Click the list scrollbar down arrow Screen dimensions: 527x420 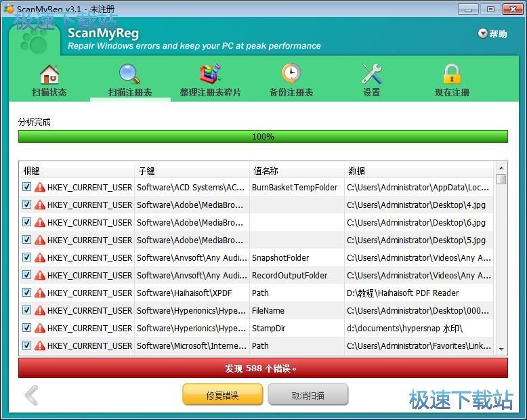pyautogui.click(x=501, y=350)
